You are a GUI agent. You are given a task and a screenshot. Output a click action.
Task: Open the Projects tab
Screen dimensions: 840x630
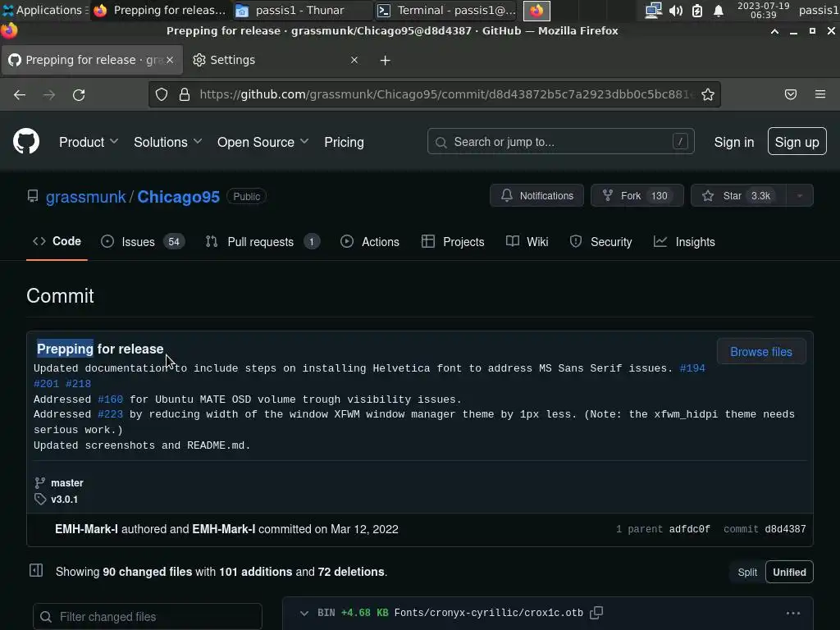453,242
